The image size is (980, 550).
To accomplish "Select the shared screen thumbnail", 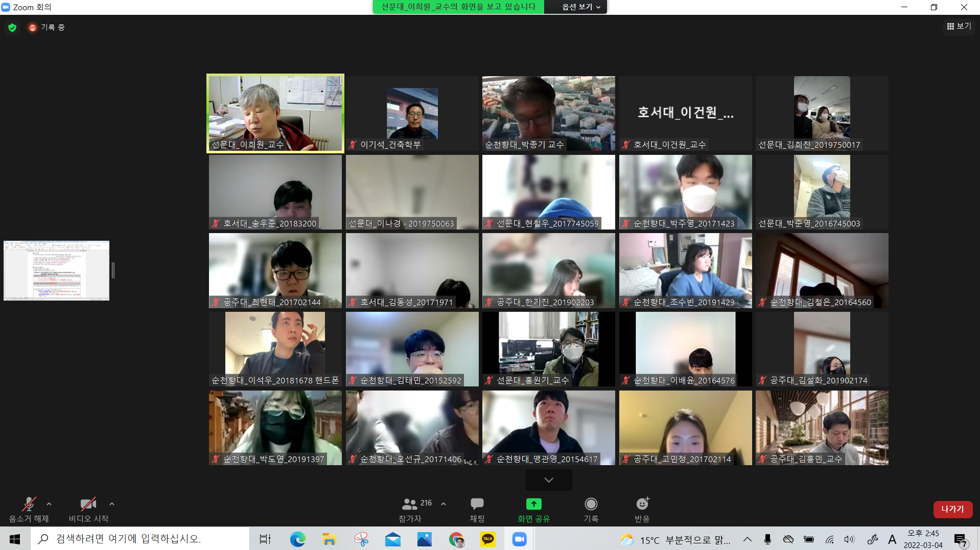I will coord(56,270).
